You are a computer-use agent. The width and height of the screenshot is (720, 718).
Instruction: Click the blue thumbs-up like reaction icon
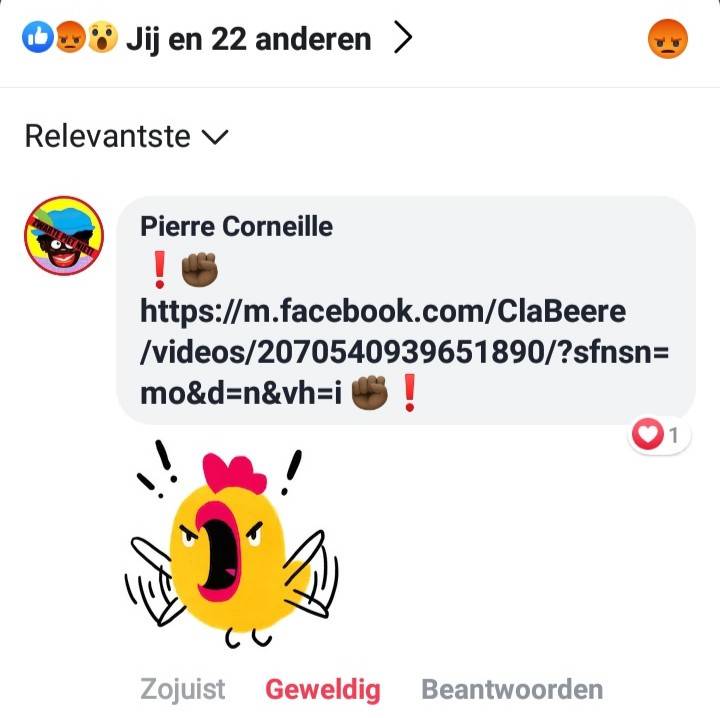[x=38, y=37]
